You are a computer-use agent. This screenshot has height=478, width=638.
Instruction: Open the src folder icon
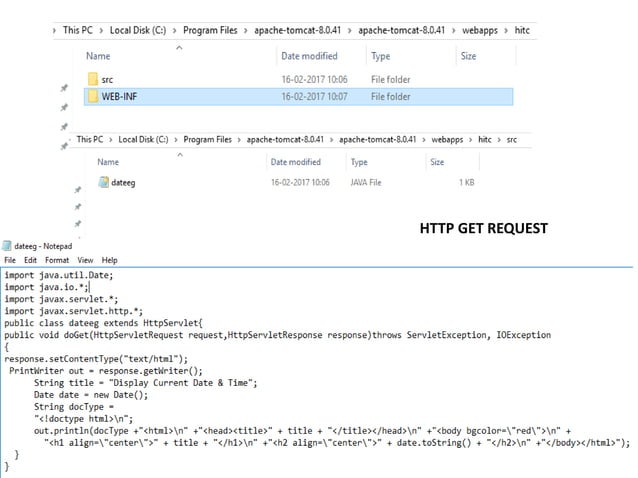[93, 79]
